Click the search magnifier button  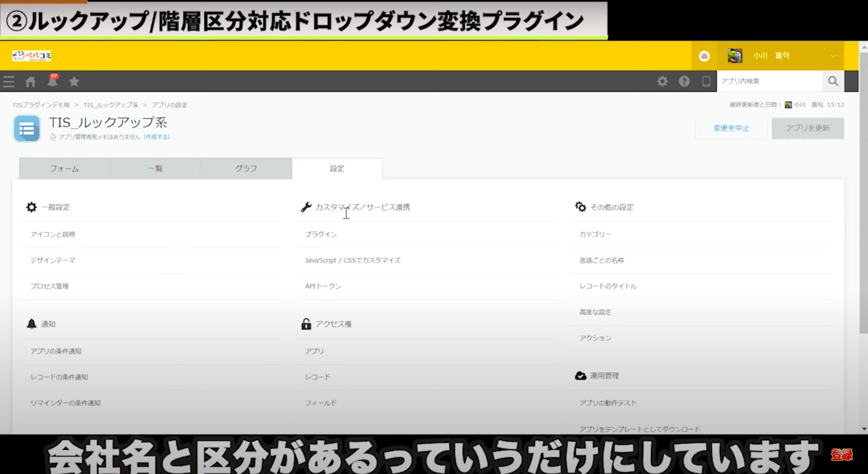click(x=832, y=81)
